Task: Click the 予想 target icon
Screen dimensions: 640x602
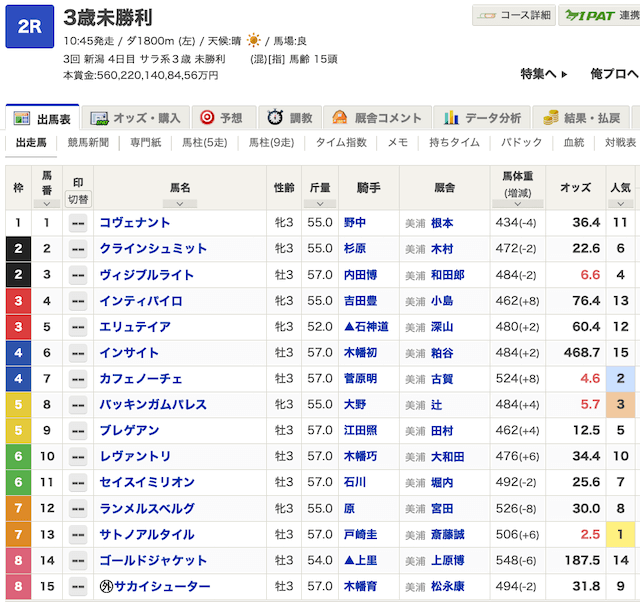Action: [208, 118]
